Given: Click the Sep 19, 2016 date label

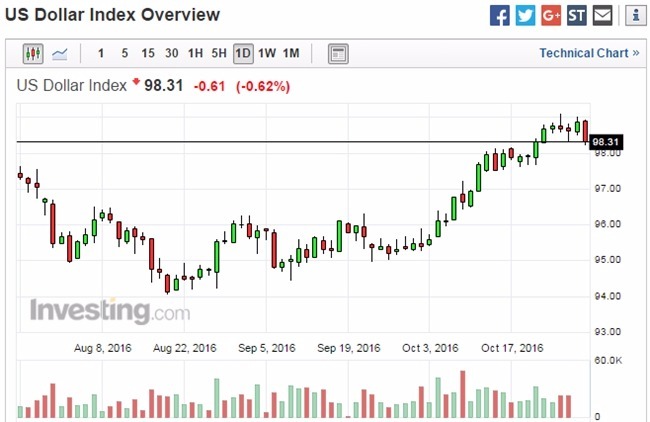Looking at the screenshot, I should (x=349, y=348).
